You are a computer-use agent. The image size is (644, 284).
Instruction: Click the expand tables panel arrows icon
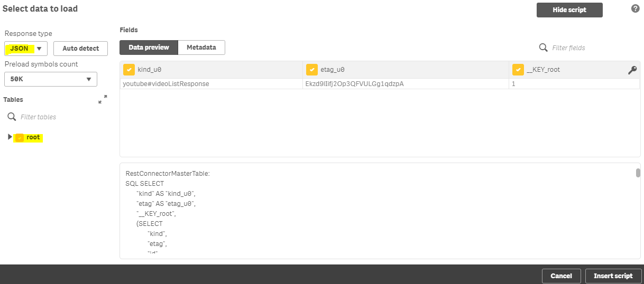[103, 99]
